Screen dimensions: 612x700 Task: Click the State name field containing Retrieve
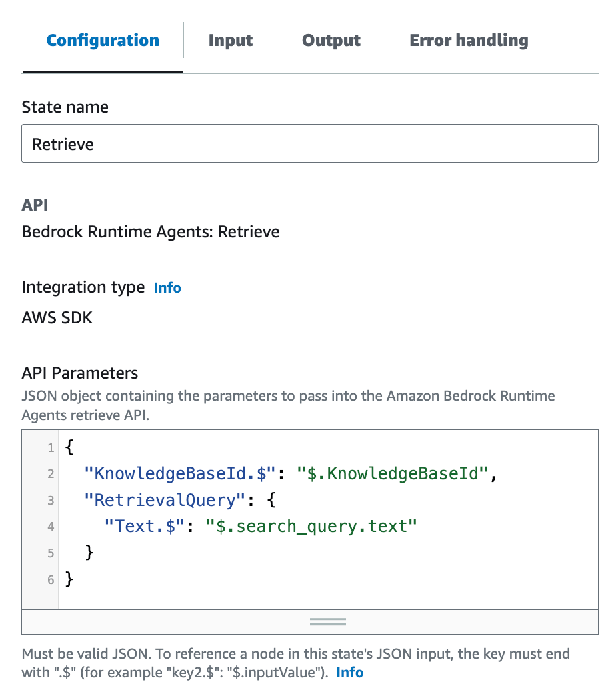(310, 143)
